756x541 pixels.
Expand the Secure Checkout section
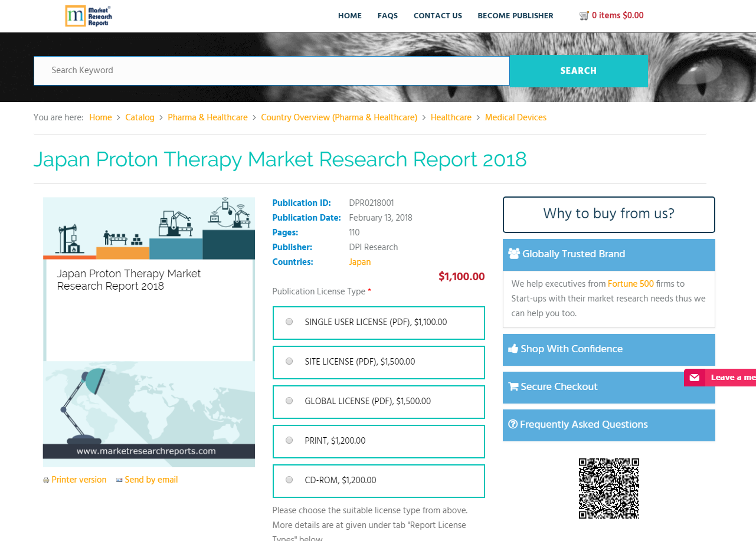coord(609,387)
